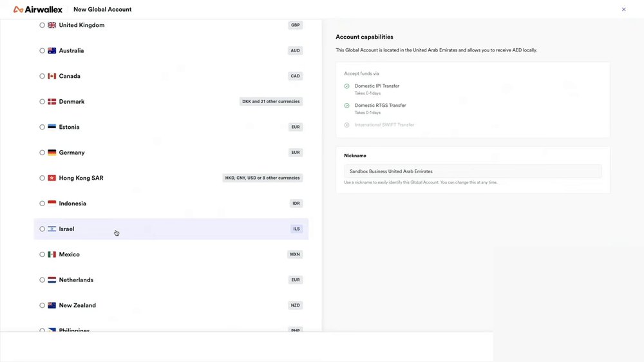Select the Australia radio button
The width and height of the screenshot is (644, 362).
pos(43,50)
